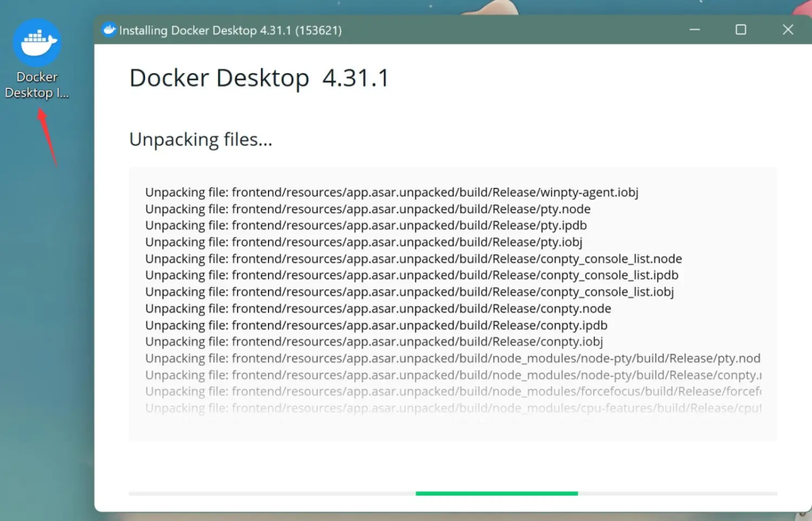This screenshot has width=812, height=521.
Task: Select the node-pty log line mentioning conpty
Action: (453, 375)
